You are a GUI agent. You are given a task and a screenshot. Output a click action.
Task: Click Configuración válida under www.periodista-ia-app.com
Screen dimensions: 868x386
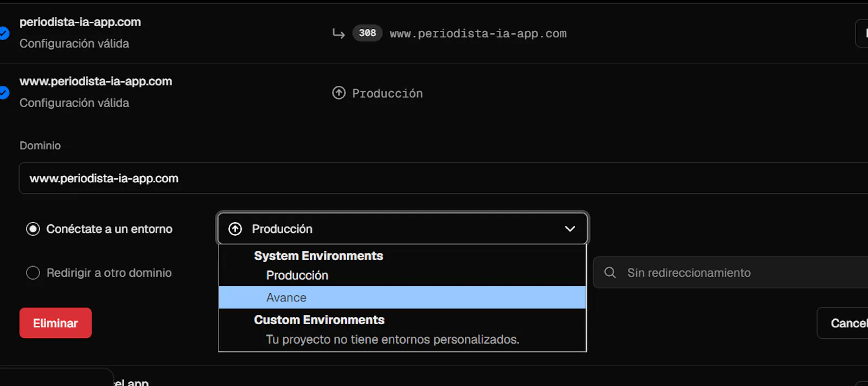tap(74, 103)
